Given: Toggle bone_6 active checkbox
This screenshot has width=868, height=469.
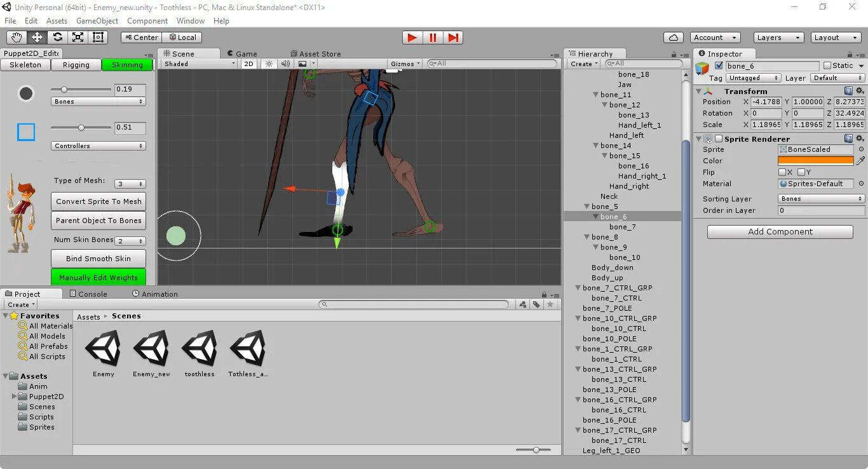Looking at the screenshot, I should [x=719, y=65].
